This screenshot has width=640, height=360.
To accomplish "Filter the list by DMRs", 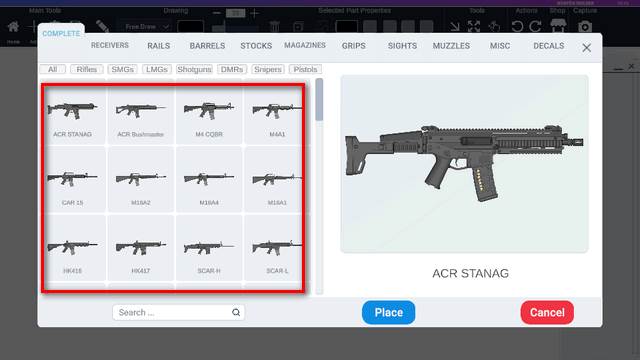I will pyautogui.click(x=232, y=69).
